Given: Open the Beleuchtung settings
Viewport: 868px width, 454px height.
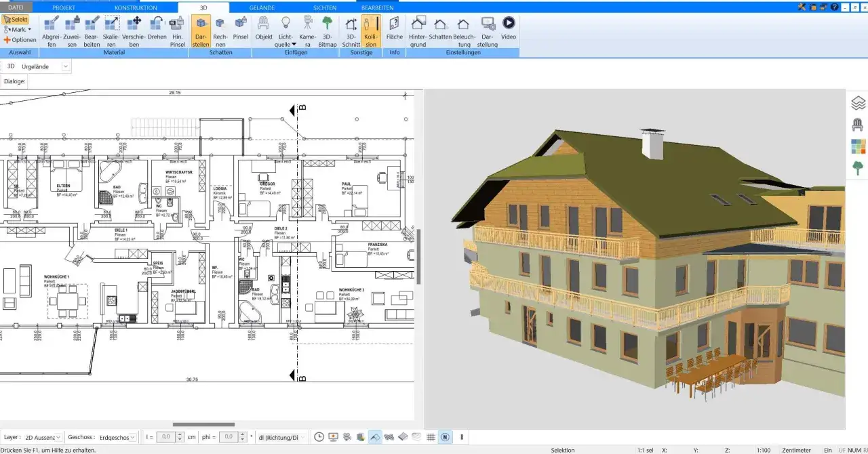Looking at the screenshot, I should [x=464, y=31].
